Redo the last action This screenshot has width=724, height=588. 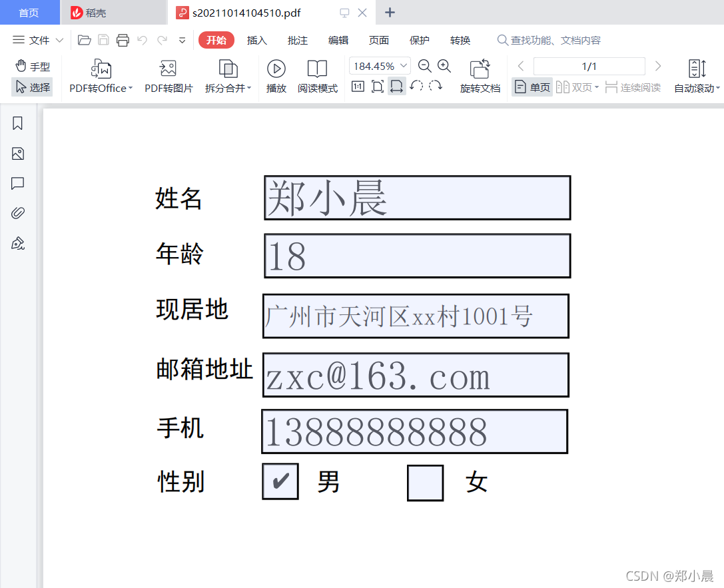pyautogui.click(x=162, y=40)
